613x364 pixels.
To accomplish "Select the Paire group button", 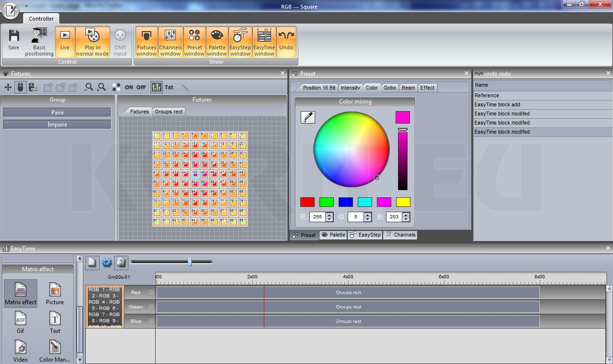I will pos(57,113).
